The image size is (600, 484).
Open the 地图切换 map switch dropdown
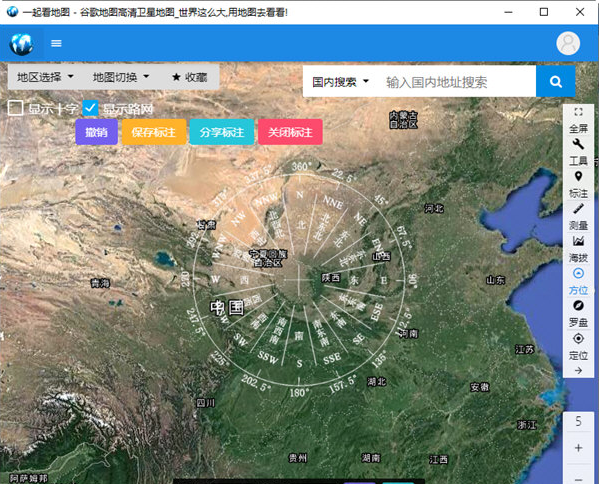click(x=120, y=77)
